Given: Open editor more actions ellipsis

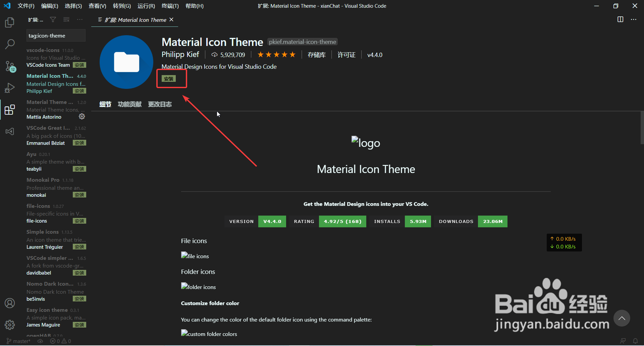Looking at the screenshot, I should point(634,19).
